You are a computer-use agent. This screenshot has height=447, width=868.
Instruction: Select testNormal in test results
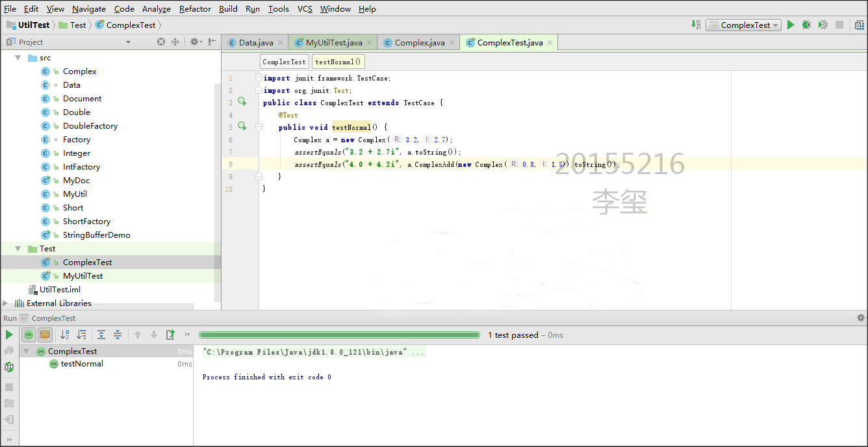pyautogui.click(x=82, y=364)
